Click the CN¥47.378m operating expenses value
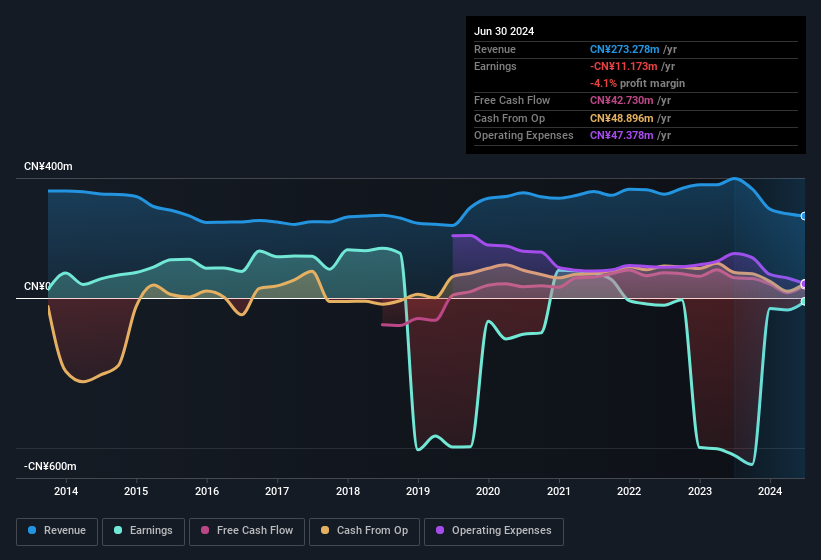The image size is (821, 560). (x=622, y=136)
